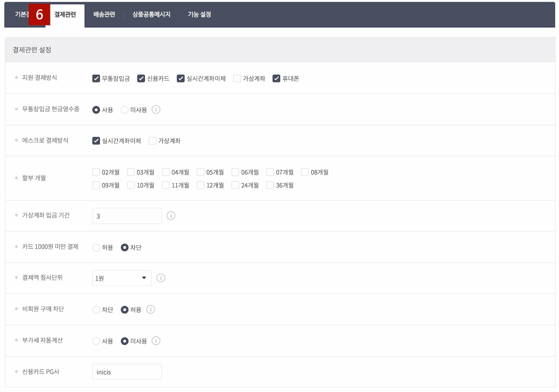
Task: Check 07개월 installment option
Action: pyautogui.click(x=270, y=172)
